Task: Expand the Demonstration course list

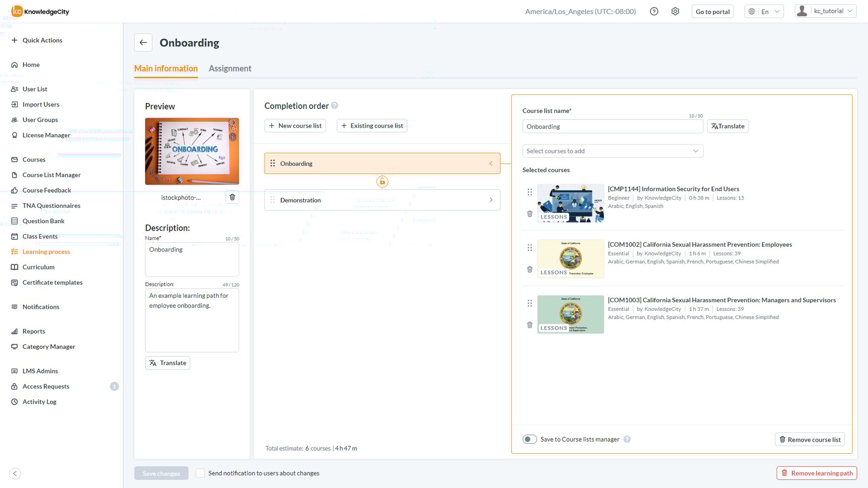Action: (490, 200)
